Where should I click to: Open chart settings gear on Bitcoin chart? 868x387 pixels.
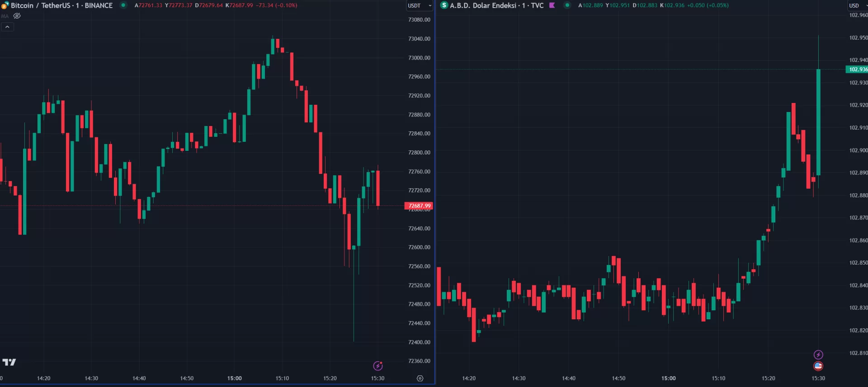[x=420, y=378]
